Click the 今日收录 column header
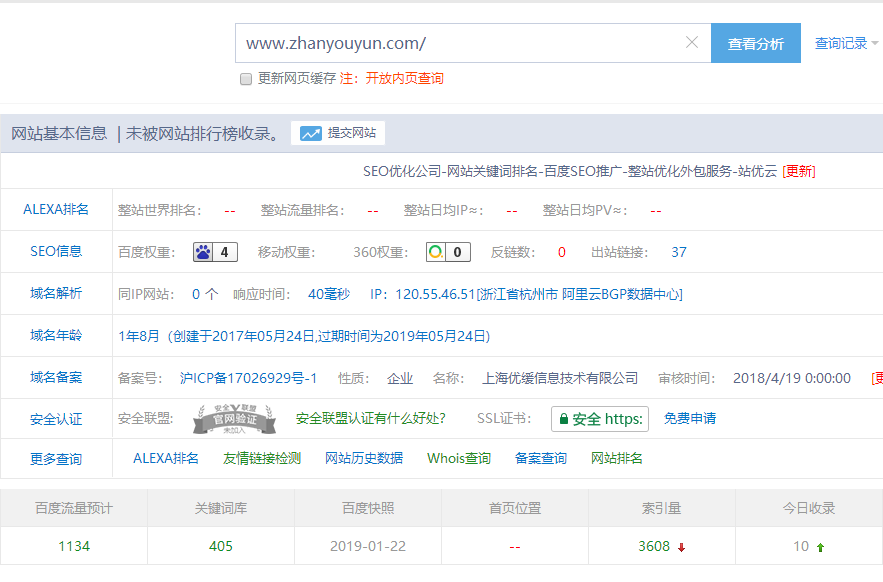This screenshot has height=582, width=883. (x=809, y=508)
